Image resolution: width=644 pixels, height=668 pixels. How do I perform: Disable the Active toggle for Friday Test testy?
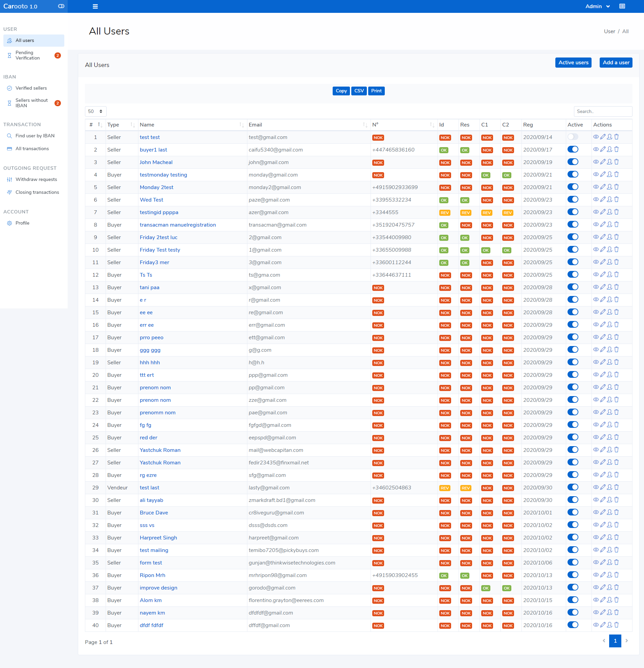(573, 250)
